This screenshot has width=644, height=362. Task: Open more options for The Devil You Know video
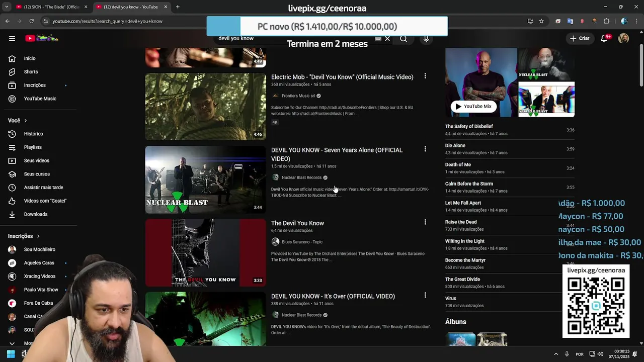pyautogui.click(x=425, y=222)
